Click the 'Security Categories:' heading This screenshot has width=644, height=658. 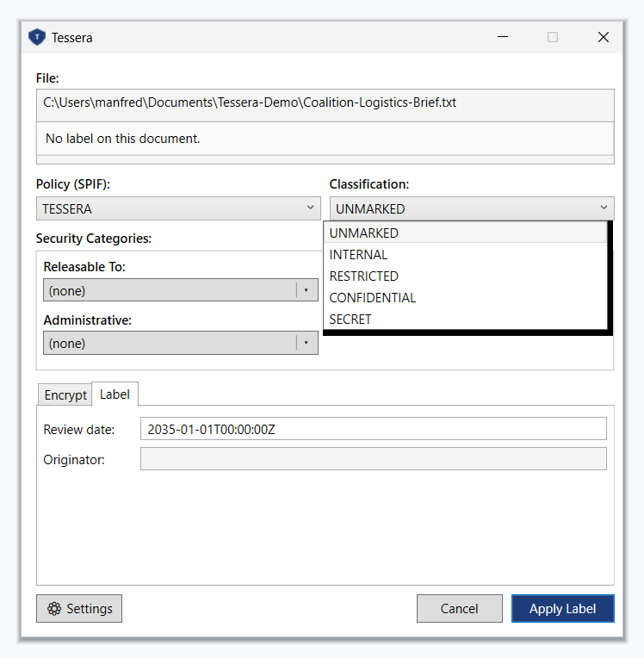[94, 239]
